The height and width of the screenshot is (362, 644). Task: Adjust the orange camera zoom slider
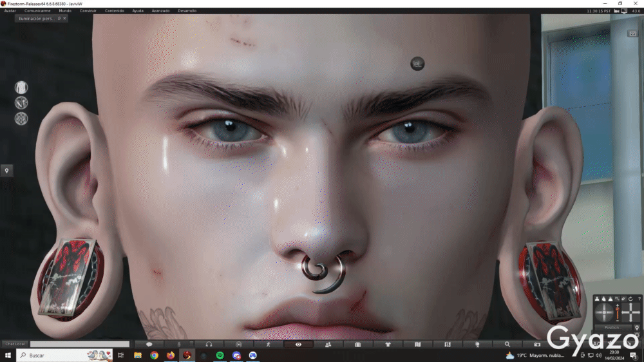pos(618,312)
